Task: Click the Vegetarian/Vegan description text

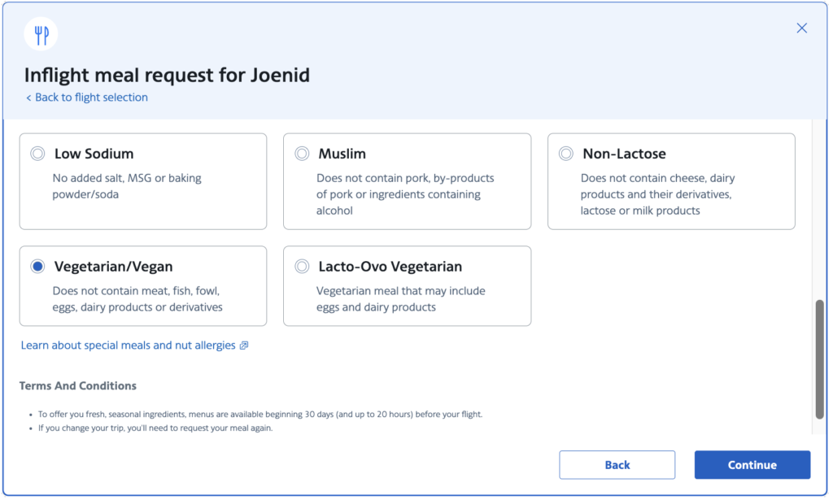Action: coord(137,299)
